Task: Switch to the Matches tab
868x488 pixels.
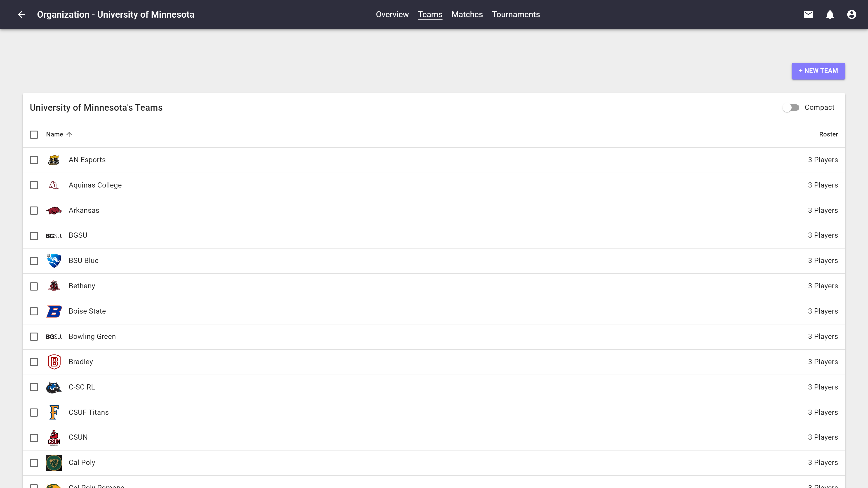Action: (467, 14)
